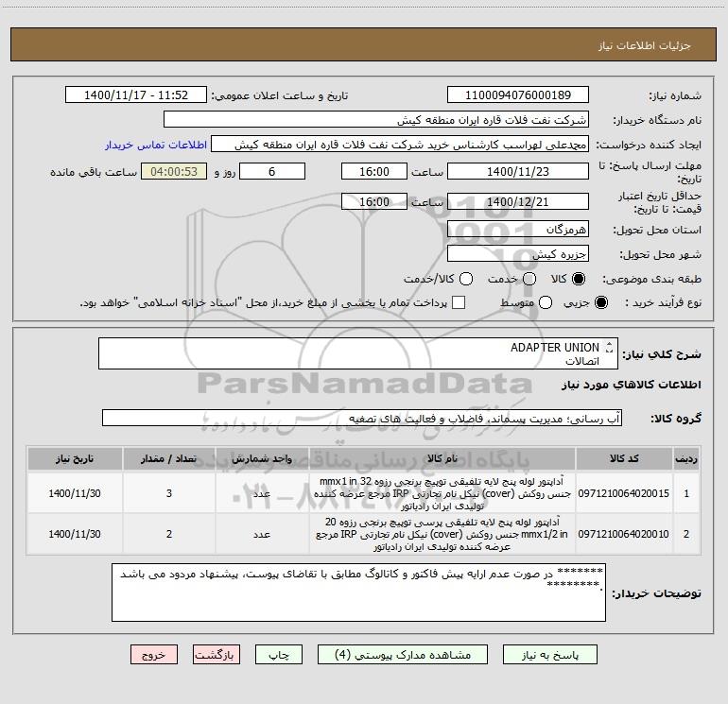728x704 pixels.
Task: Open مشاهده مدارک پیوستی (4) attachments
Action: [x=403, y=654]
